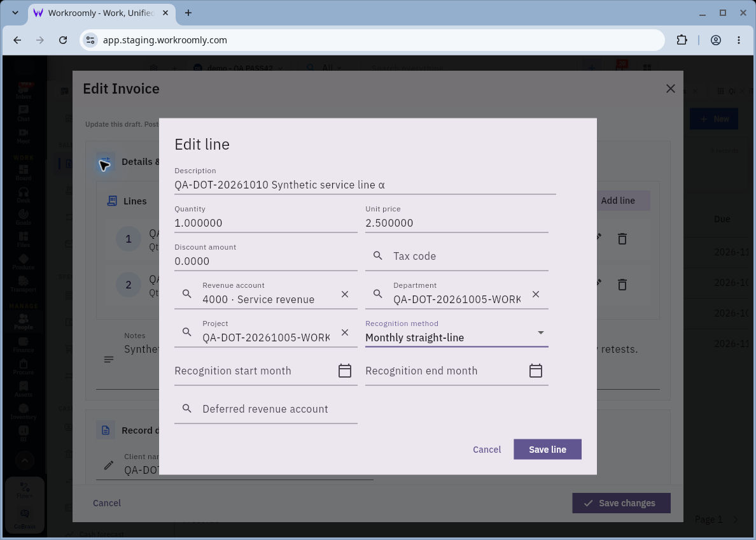Viewport: 756px width, 540px height.
Task: Open the Recognition end month calendar picker
Action: (536, 371)
